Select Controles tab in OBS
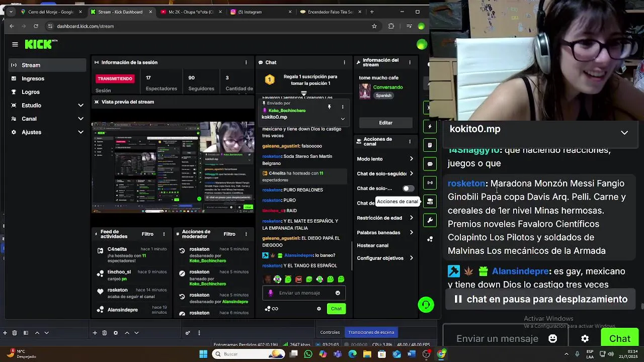The width and height of the screenshot is (644, 362). point(330,332)
